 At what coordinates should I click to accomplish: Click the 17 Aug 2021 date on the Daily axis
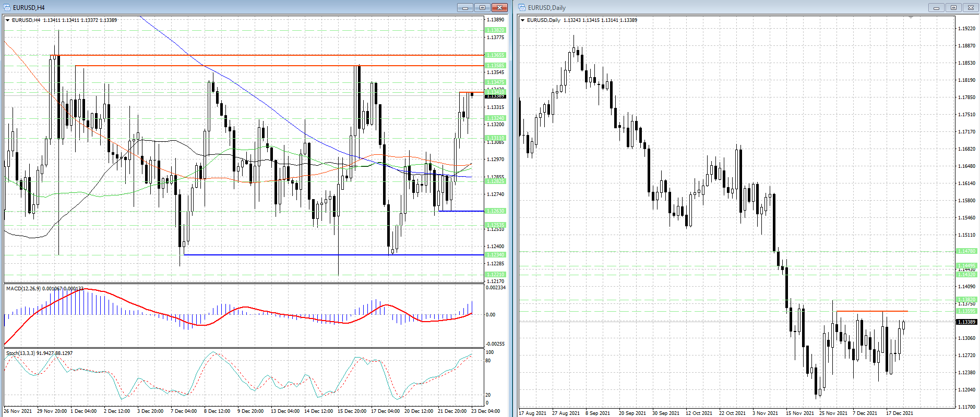pos(532,413)
